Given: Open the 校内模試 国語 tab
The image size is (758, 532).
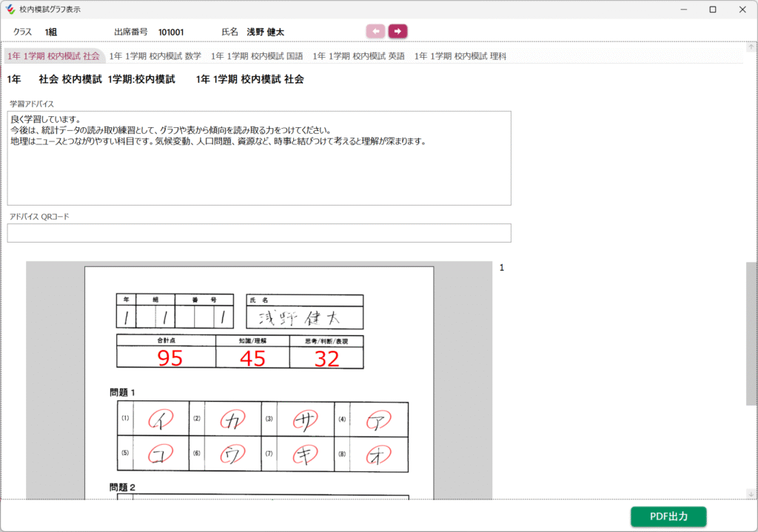Looking at the screenshot, I should 257,56.
